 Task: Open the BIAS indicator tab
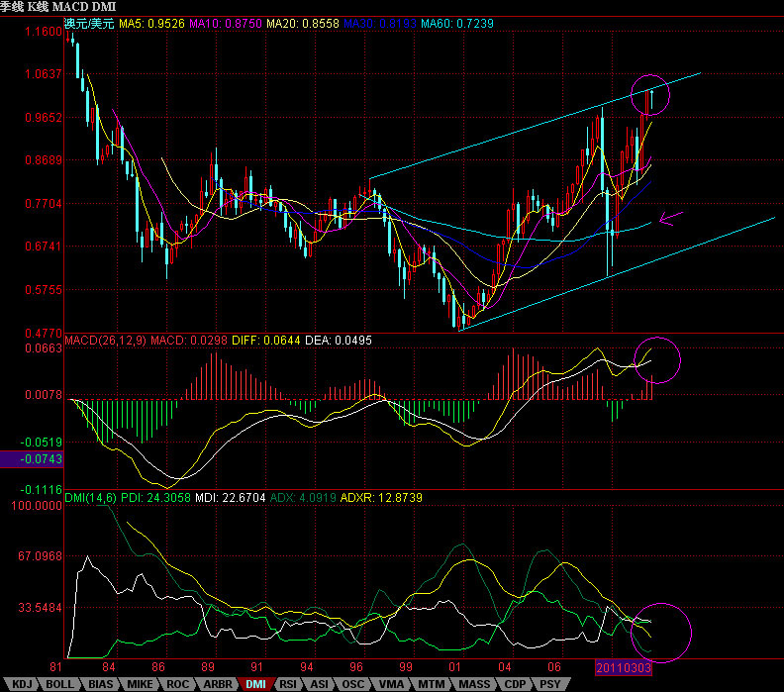[100, 684]
